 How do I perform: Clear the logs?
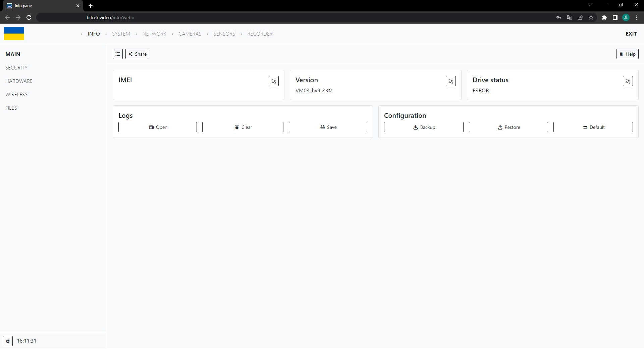(243, 127)
